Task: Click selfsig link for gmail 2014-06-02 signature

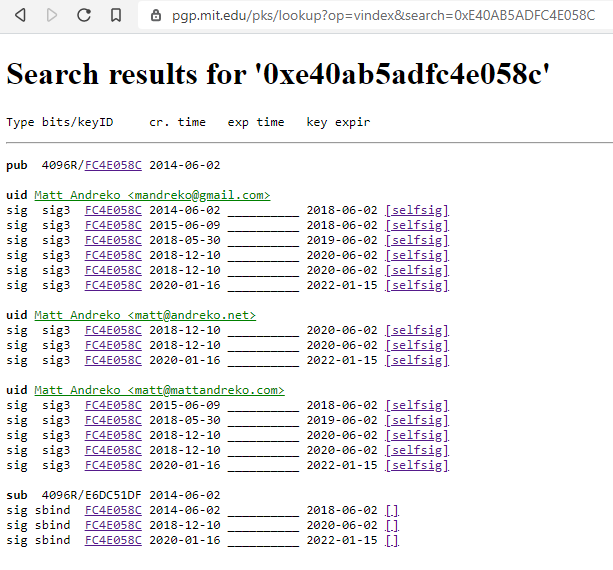Action: tap(417, 210)
